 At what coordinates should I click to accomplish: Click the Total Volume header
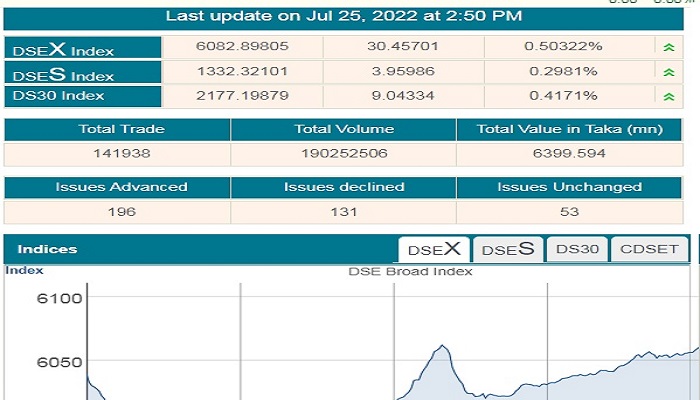tap(344, 129)
